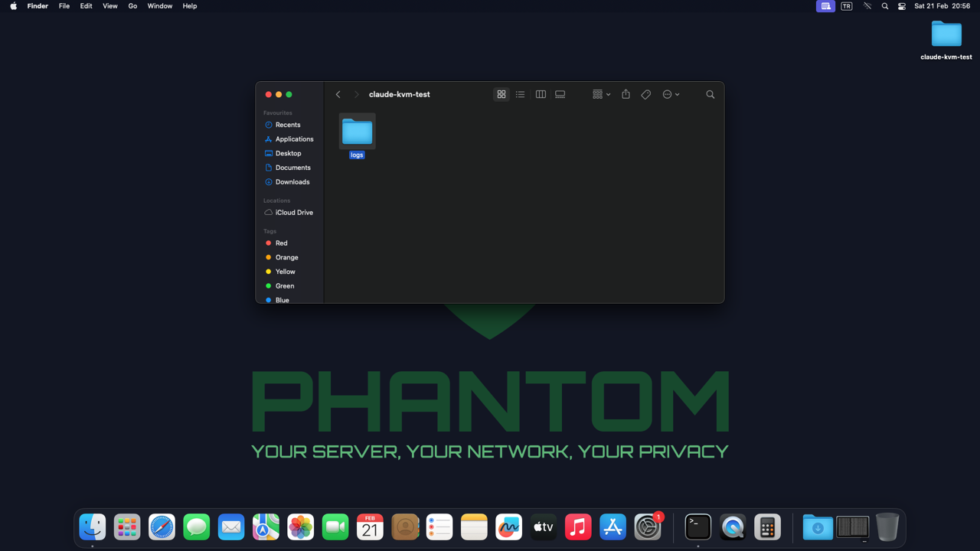Open Finder search magnifier

coord(710,94)
